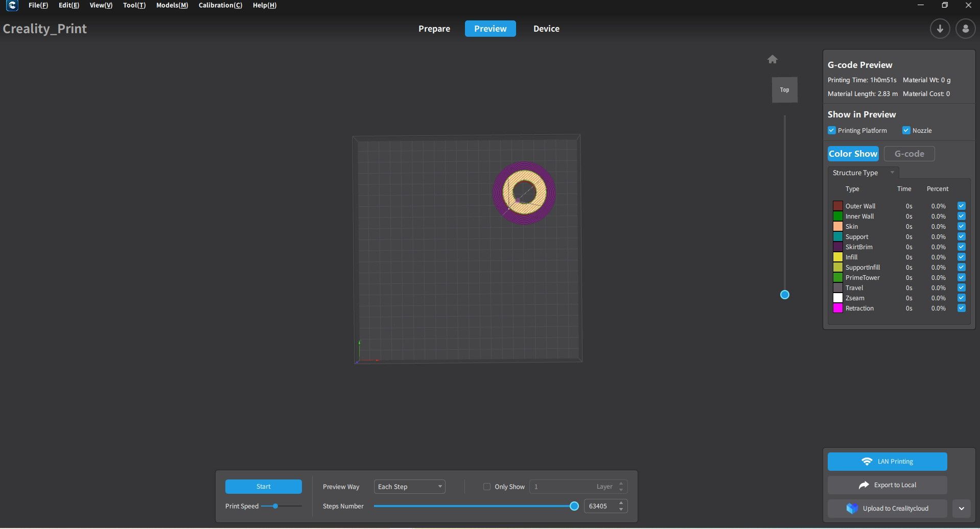Decrease the Layer number down arrow
This screenshot has width=980, height=529.
[x=621, y=490]
